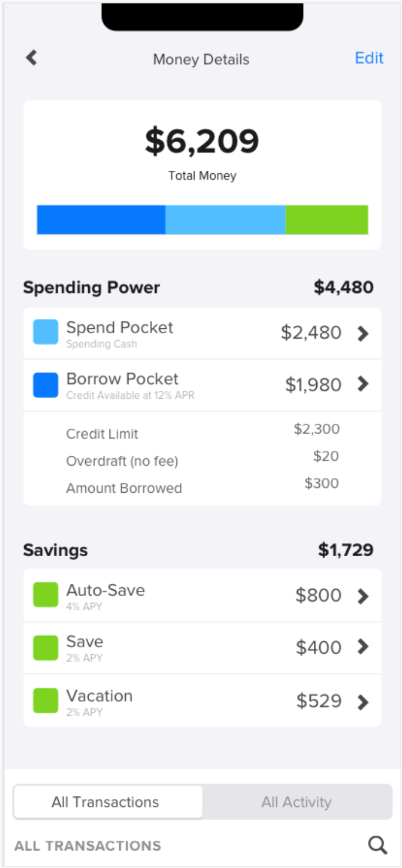Click the light blue bar segment
This screenshot has width=402, height=868.
click(225, 220)
